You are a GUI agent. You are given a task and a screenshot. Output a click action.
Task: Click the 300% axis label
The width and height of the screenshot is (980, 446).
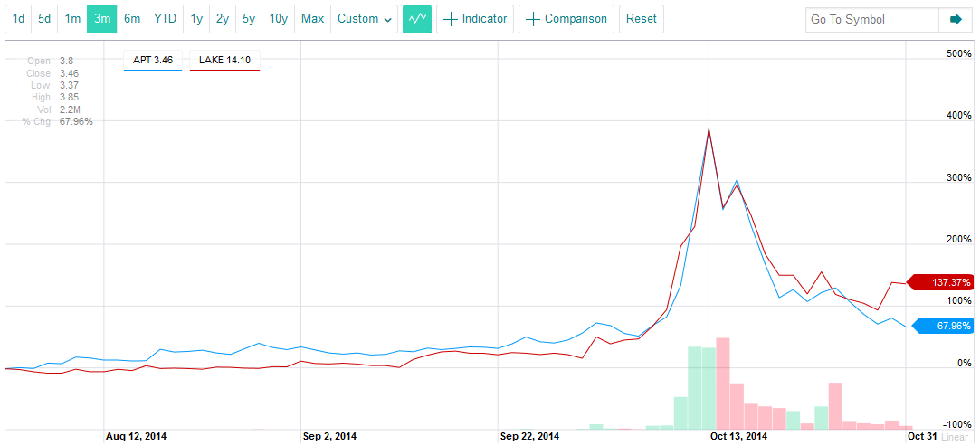[959, 177]
